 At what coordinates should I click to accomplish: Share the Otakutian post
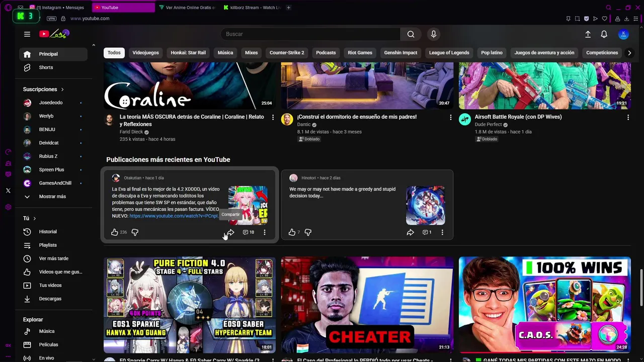point(230,232)
